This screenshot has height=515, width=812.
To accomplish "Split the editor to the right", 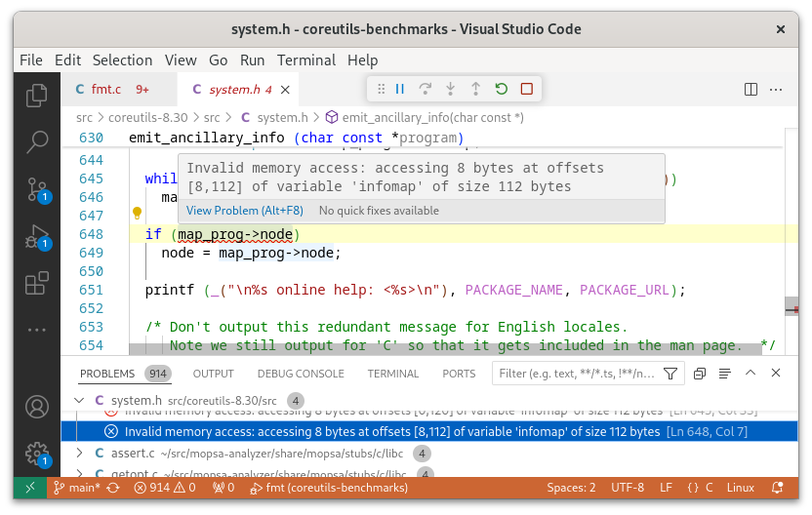I will pos(751,89).
